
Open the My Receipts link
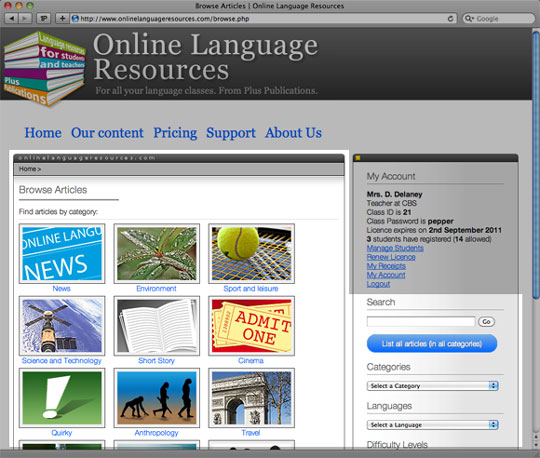pos(386,266)
